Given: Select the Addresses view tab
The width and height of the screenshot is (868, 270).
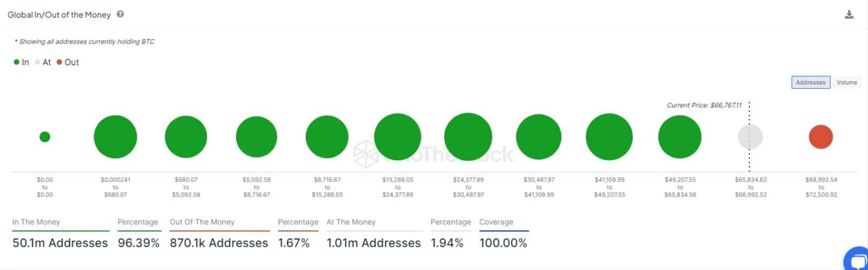Looking at the screenshot, I should [x=810, y=82].
